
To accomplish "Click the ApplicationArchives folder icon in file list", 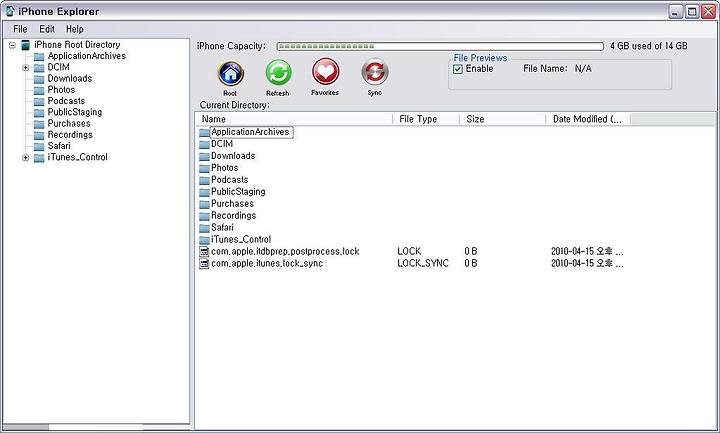I will [x=204, y=133].
